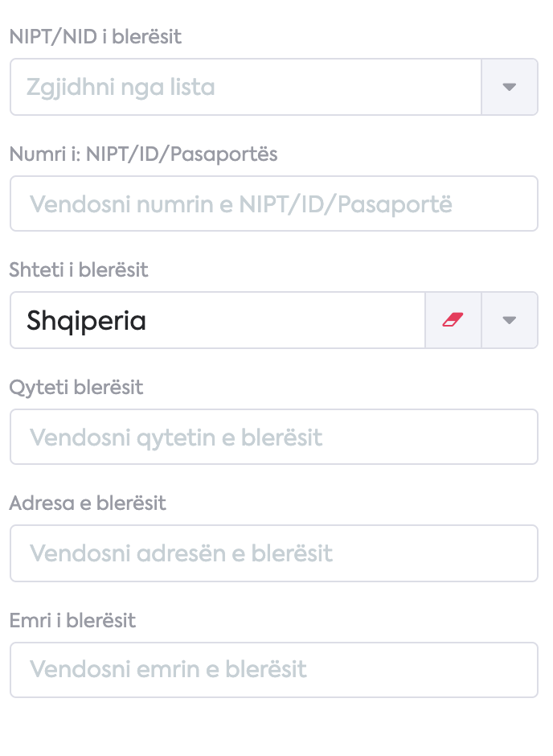Click the Shqiperia selected country value
Image resolution: width=553 pixels, height=756 pixels.
pyautogui.click(x=86, y=321)
